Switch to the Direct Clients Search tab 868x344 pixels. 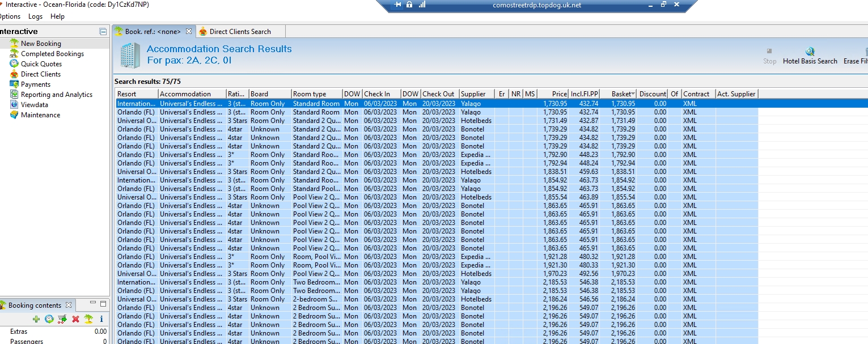[240, 32]
